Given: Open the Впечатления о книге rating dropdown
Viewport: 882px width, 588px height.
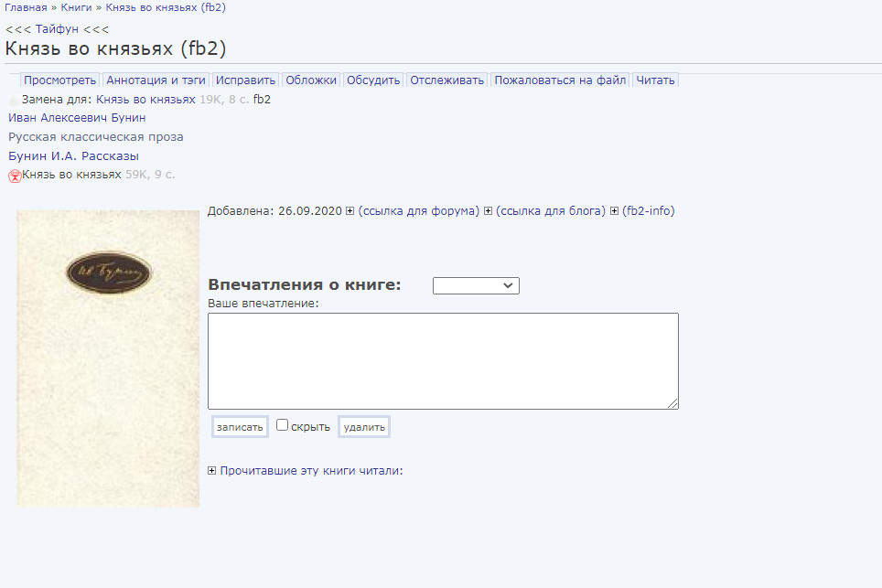Looking at the screenshot, I should 476,286.
